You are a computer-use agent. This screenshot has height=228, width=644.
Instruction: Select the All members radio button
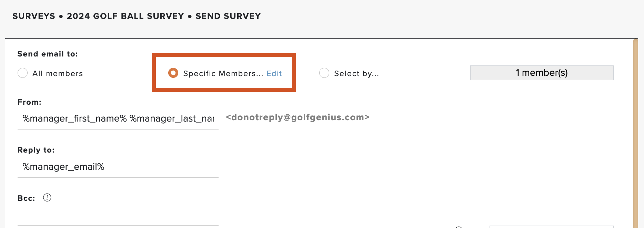22,73
